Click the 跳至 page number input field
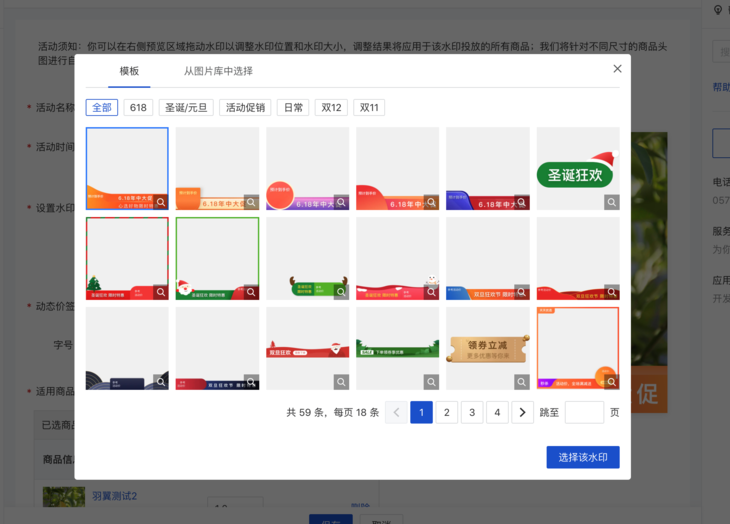This screenshot has width=730, height=524. (x=584, y=412)
